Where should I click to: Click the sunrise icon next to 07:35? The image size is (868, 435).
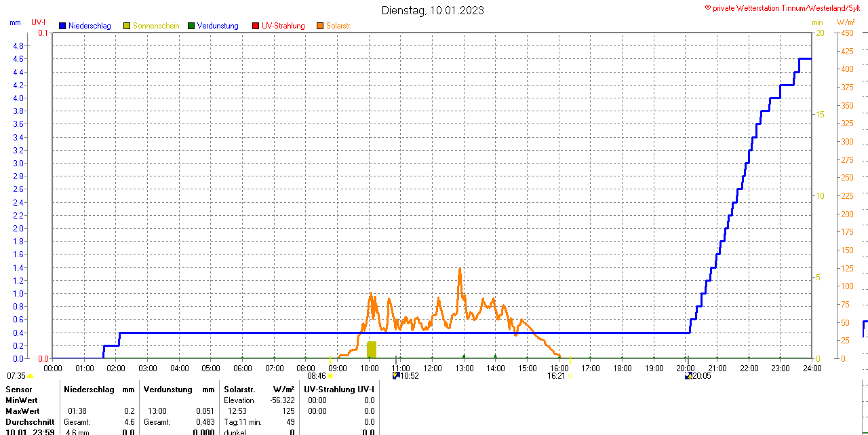click(x=30, y=375)
